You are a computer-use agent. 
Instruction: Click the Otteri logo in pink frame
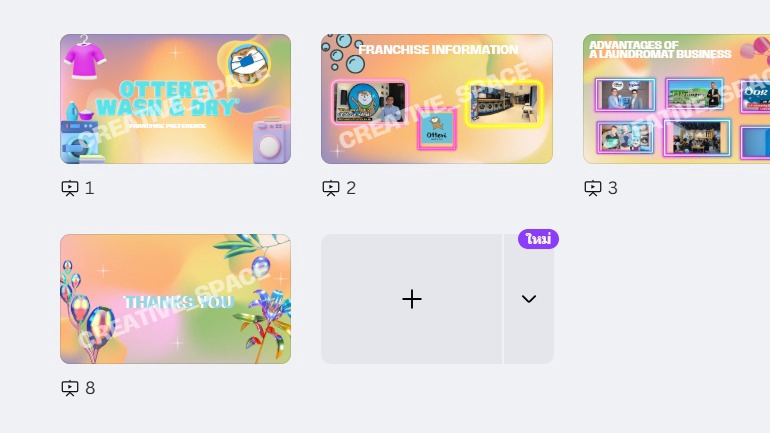(437, 130)
